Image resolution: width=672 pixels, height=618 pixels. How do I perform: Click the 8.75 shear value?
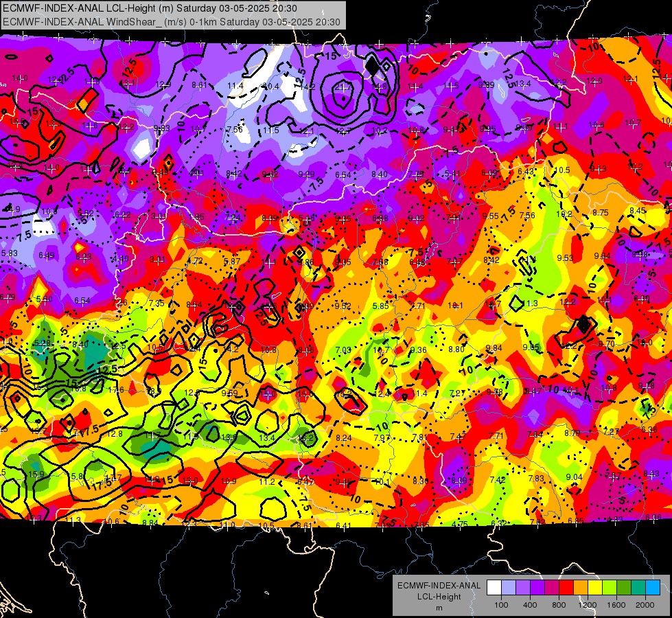coord(601,212)
